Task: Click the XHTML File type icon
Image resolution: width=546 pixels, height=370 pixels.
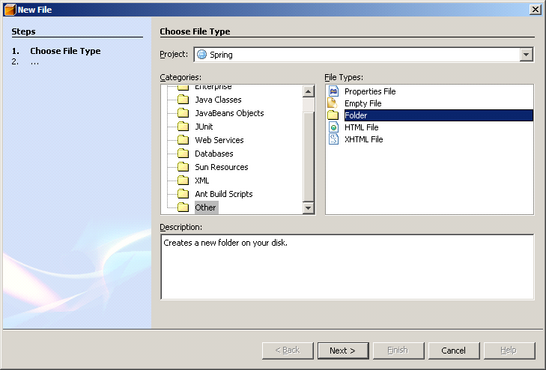Action: point(334,139)
